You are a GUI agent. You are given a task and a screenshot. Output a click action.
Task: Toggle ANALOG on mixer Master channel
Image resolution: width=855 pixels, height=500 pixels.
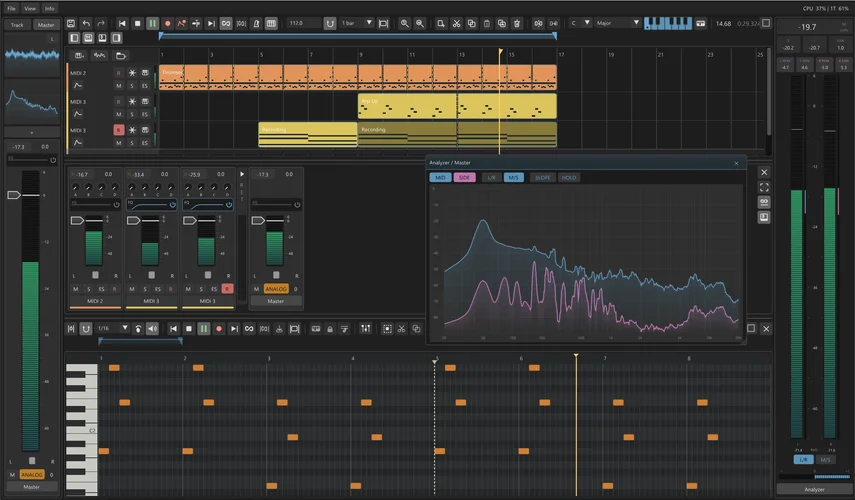pyautogui.click(x=276, y=289)
